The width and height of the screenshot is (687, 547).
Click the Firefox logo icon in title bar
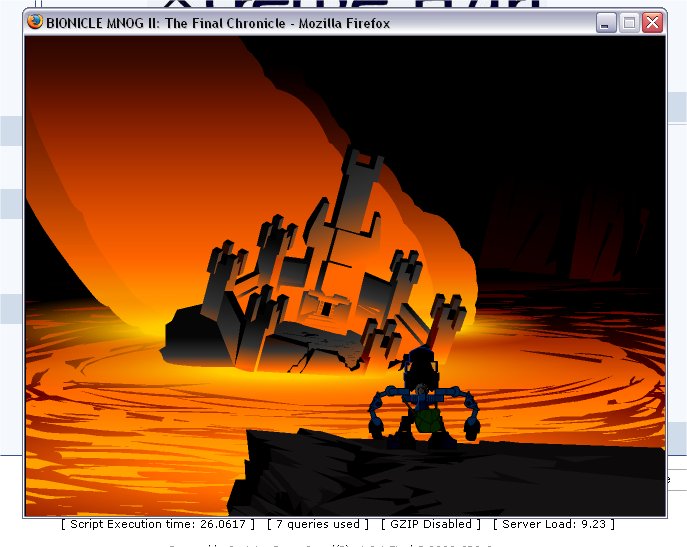(x=35, y=21)
